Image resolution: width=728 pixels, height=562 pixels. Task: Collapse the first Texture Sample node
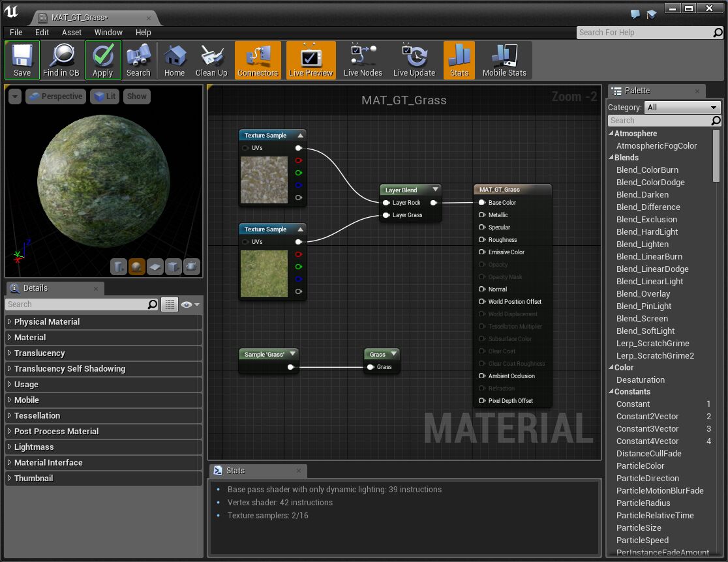point(301,136)
